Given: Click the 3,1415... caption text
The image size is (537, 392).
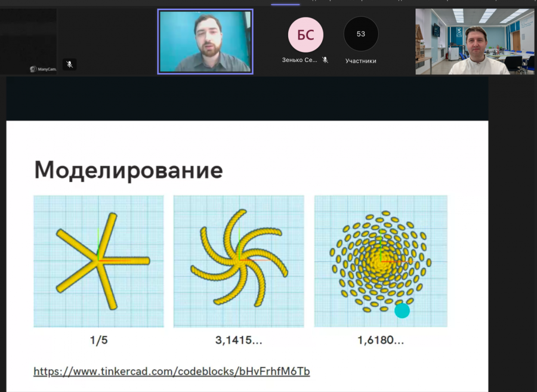Looking at the screenshot, I should pos(239,340).
